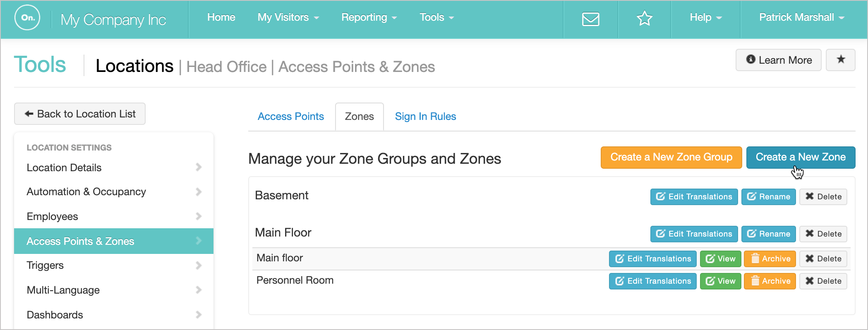The height and width of the screenshot is (330, 868).
Task: Switch to the Access Points tab
Action: (290, 117)
